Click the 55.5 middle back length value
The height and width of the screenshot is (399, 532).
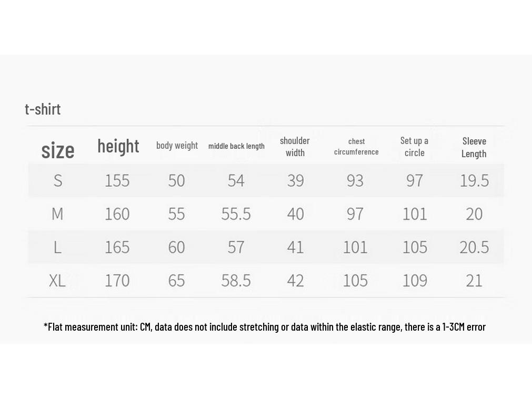[236, 214]
